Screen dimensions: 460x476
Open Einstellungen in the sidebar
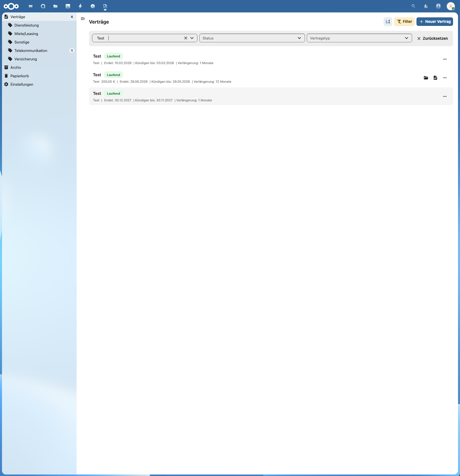21,84
